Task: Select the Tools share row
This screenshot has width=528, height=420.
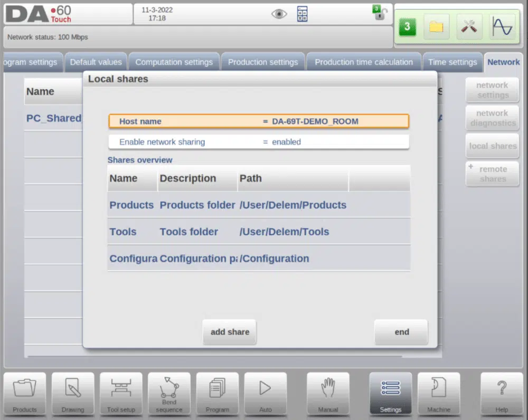Action: [259, 232]
